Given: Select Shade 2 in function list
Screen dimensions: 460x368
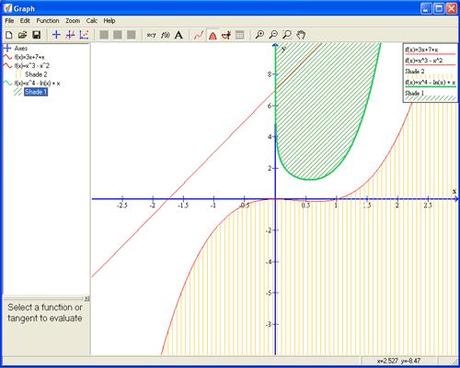Looking at the screenshot, I should pyautogui.click(x=36, y=74).
